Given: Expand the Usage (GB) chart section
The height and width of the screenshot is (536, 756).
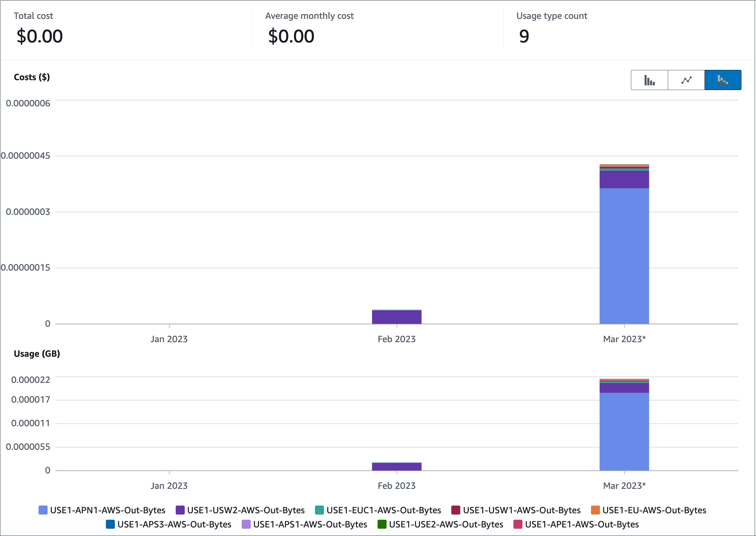Looking at the screenshot, I should (x=37, y=353).
